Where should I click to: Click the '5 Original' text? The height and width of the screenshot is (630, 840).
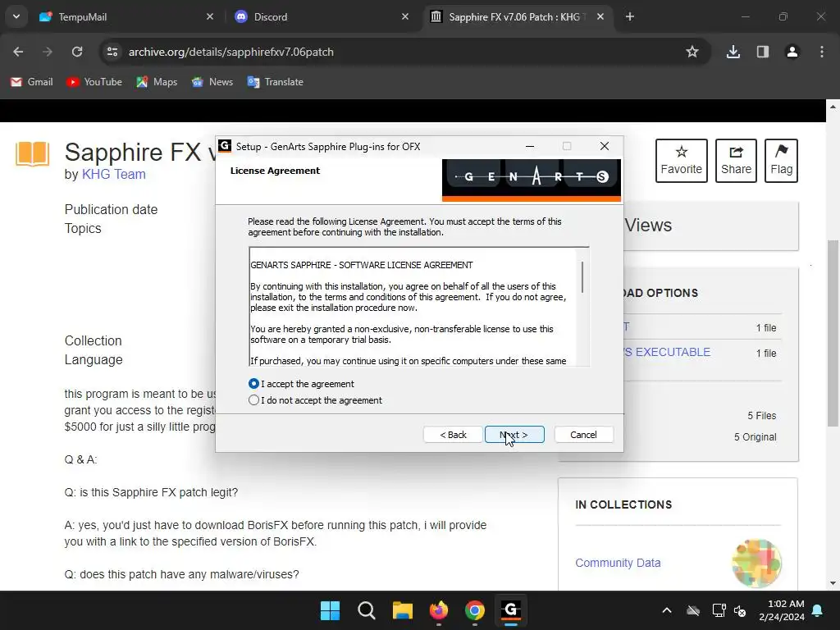755,437
